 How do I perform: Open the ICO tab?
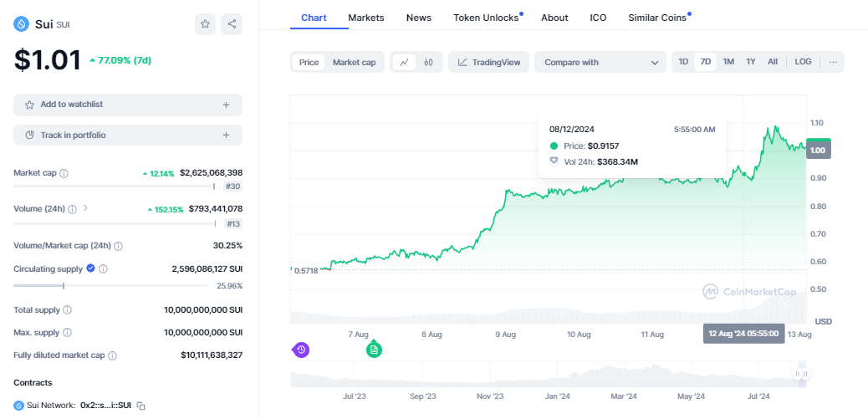pos(598,18)
